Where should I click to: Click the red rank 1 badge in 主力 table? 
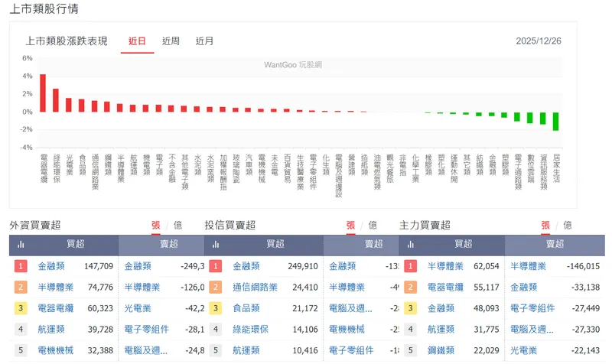point(412,266)
